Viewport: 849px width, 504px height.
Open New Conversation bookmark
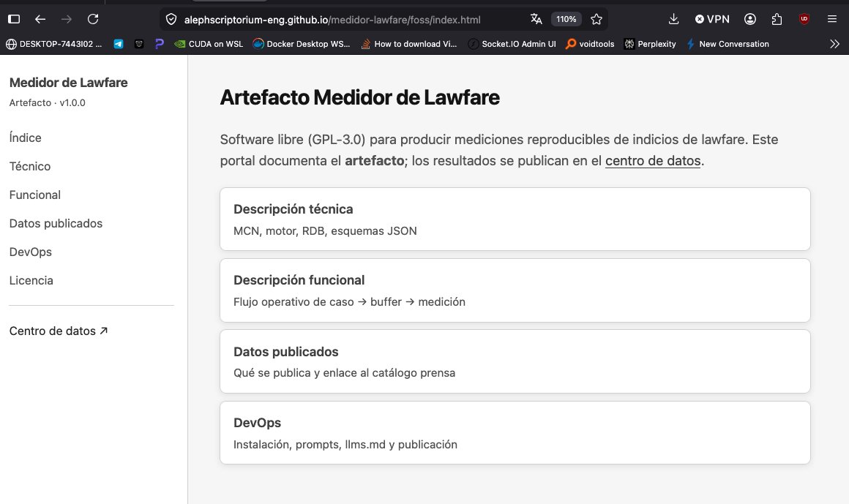click(x=728, y=44)
